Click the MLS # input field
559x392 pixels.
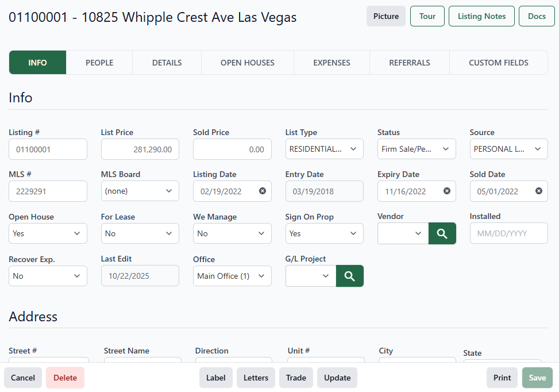48,191
